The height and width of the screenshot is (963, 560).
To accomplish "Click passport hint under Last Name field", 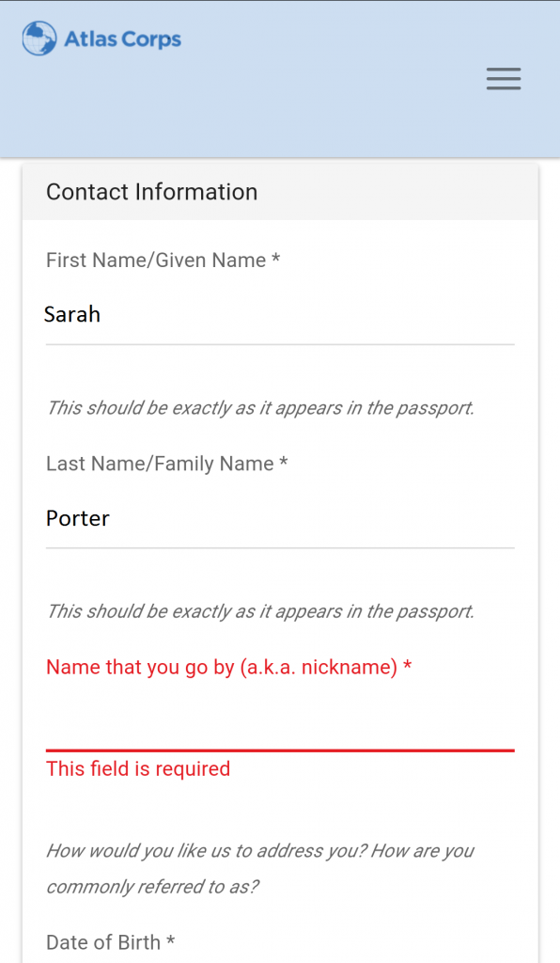I will tap(260, 611).
